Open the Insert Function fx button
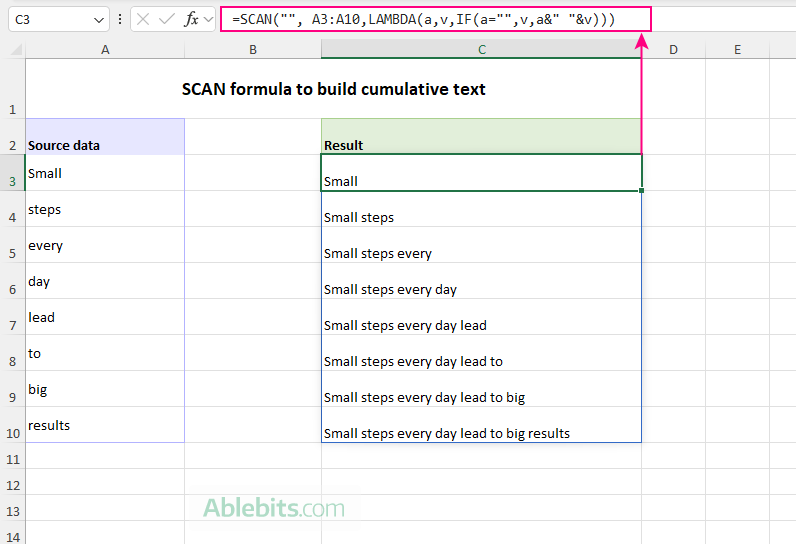796x544 pixels. pos(191,19)
